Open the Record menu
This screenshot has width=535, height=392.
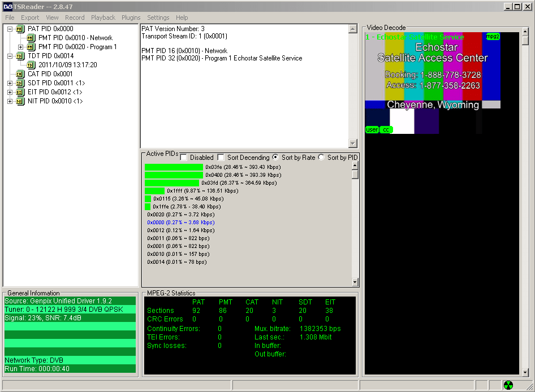(x=75, y=18)
